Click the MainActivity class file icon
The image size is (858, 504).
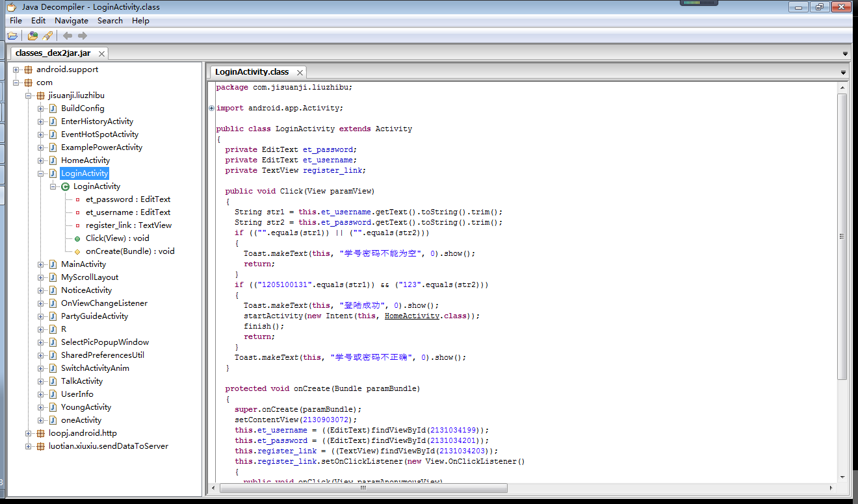point(53,264)
